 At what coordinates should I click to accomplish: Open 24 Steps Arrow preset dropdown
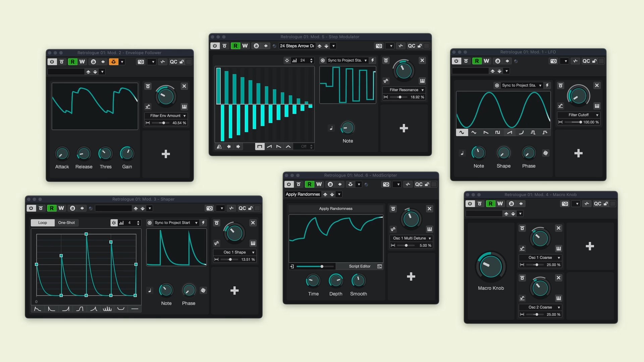333,46
